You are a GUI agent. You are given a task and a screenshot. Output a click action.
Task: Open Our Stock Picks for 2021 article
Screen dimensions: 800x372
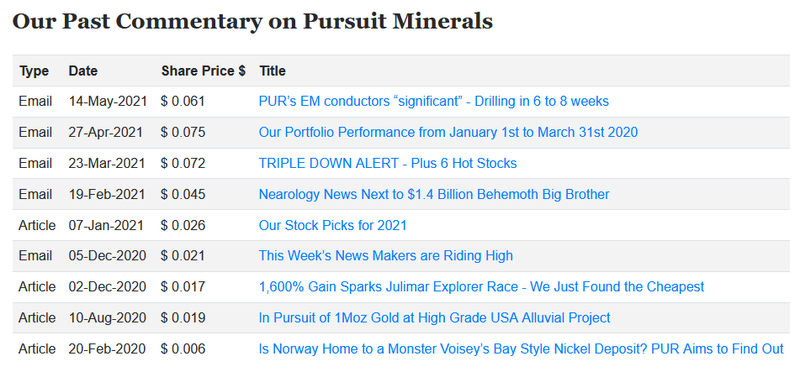pyautogui.click(x=333, y=225)
